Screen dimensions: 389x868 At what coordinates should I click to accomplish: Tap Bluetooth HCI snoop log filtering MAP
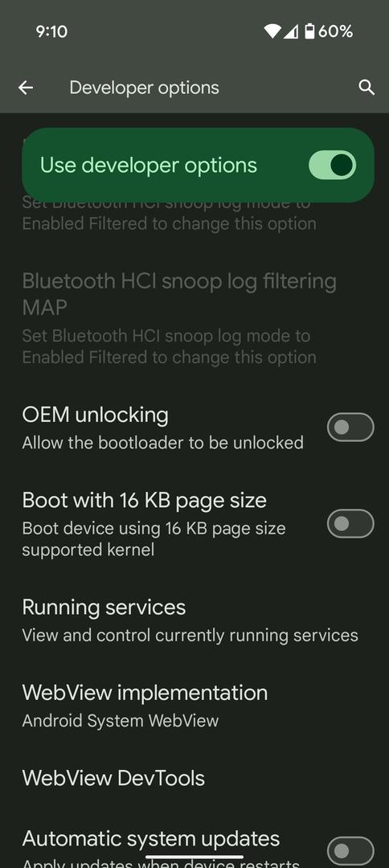click(x=194, y=317)
